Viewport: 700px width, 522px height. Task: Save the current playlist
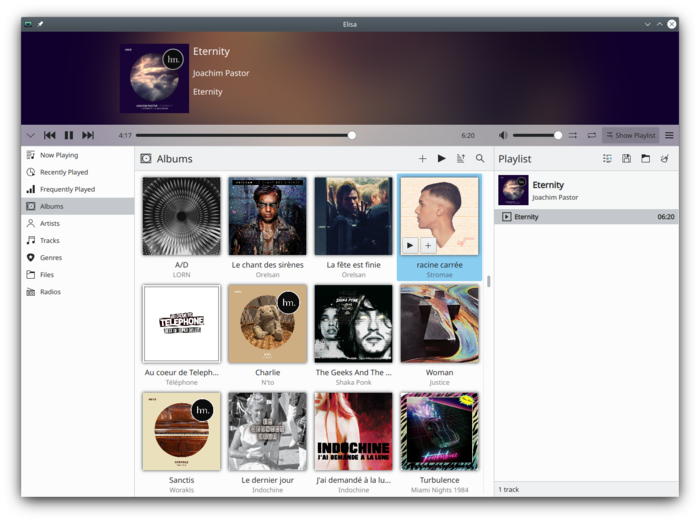tap(626, 158)
